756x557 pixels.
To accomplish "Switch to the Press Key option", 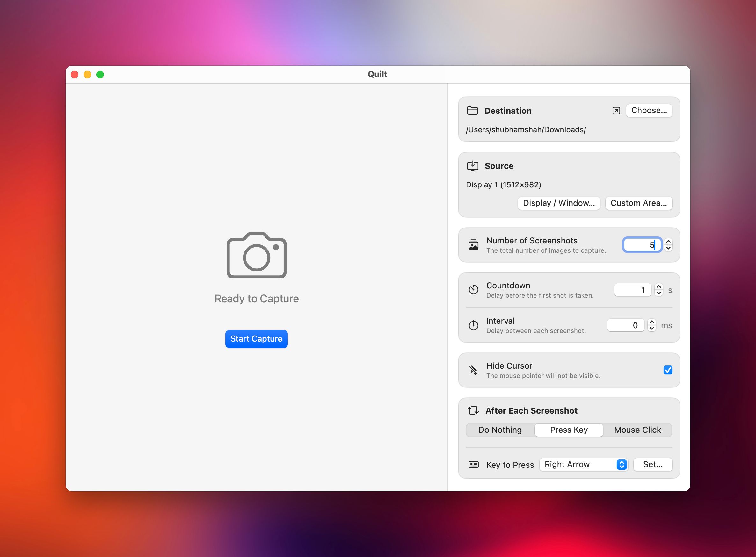I will pyautogui.click(x=569, y=430).
